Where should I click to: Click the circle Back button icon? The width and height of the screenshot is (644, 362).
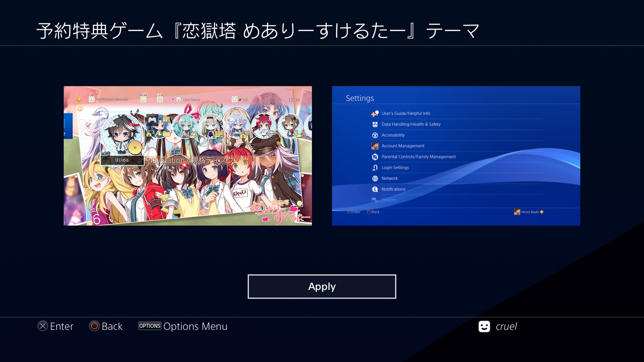click(94, 326)
